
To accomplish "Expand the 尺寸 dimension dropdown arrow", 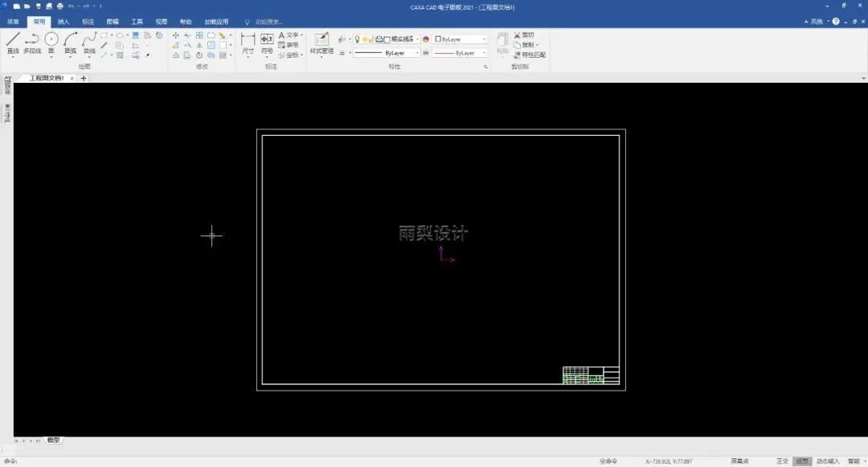I will coord(248,57).
